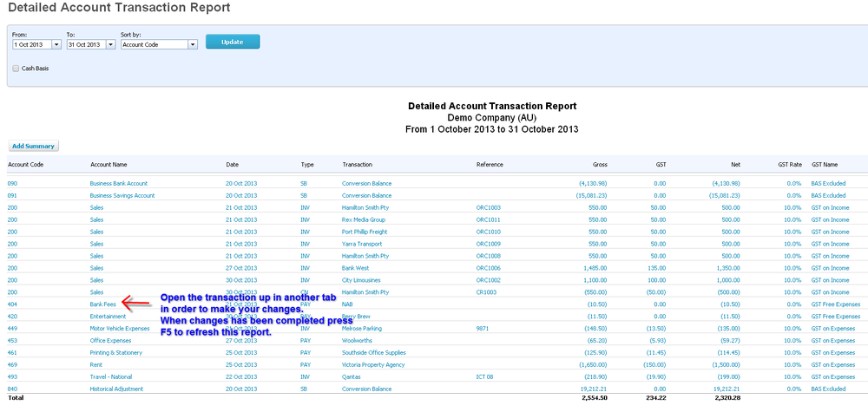Open the Bank Fees account link

click(103, 304)
